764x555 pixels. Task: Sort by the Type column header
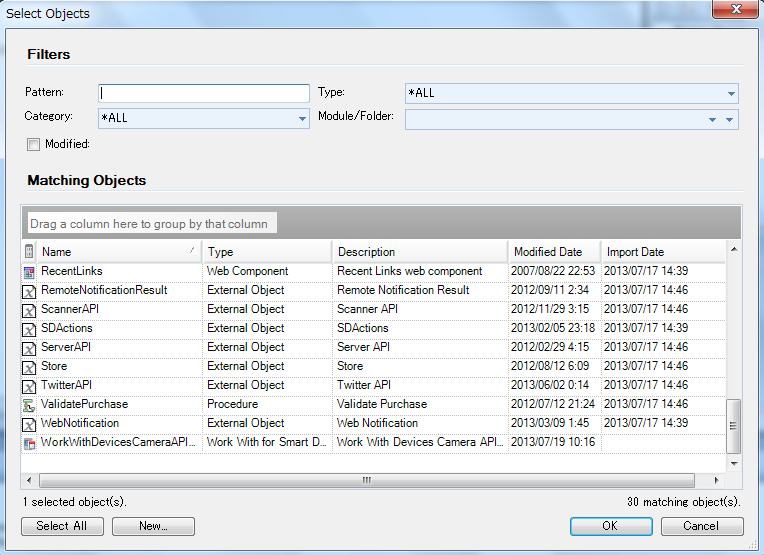(x=267, y=251)
